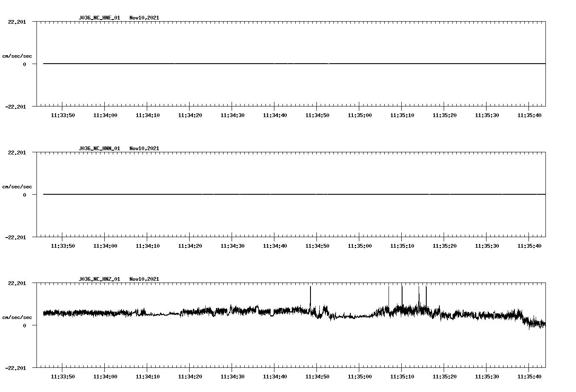Image resolution: width=576 pixels, height=392 pixels.
Task: Click the 11:33:50 time label on the HNZ plot
Action: (x=63, y=377)
